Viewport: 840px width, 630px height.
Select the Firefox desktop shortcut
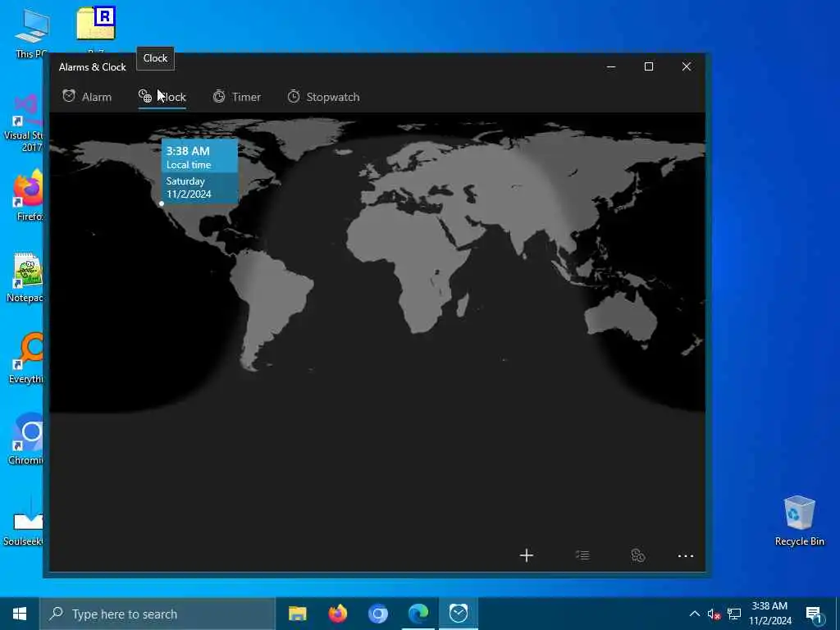click(28, 195)
